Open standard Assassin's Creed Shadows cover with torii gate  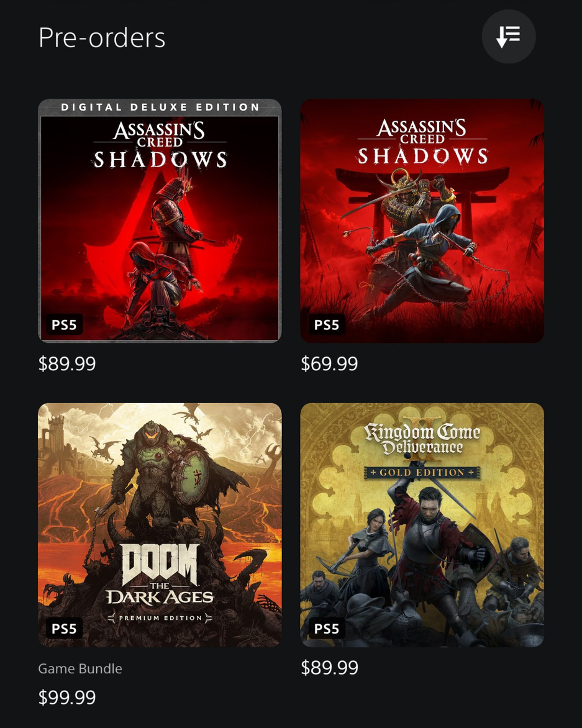pyautogui.click(x=422, y=221)
